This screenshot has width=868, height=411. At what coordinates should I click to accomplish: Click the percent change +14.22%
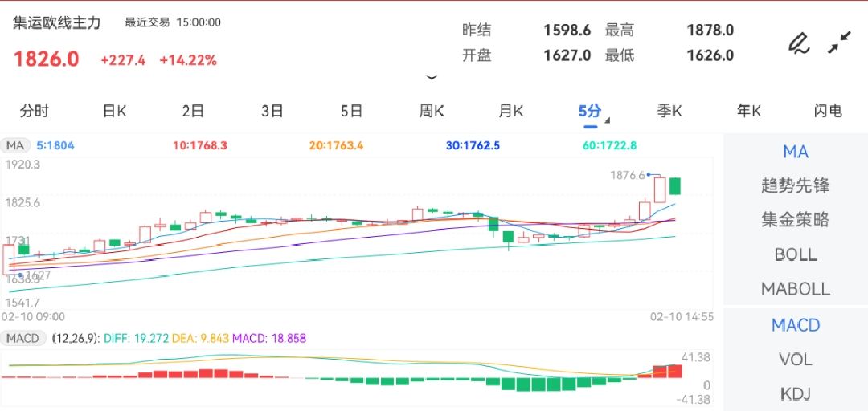point(188,60)
